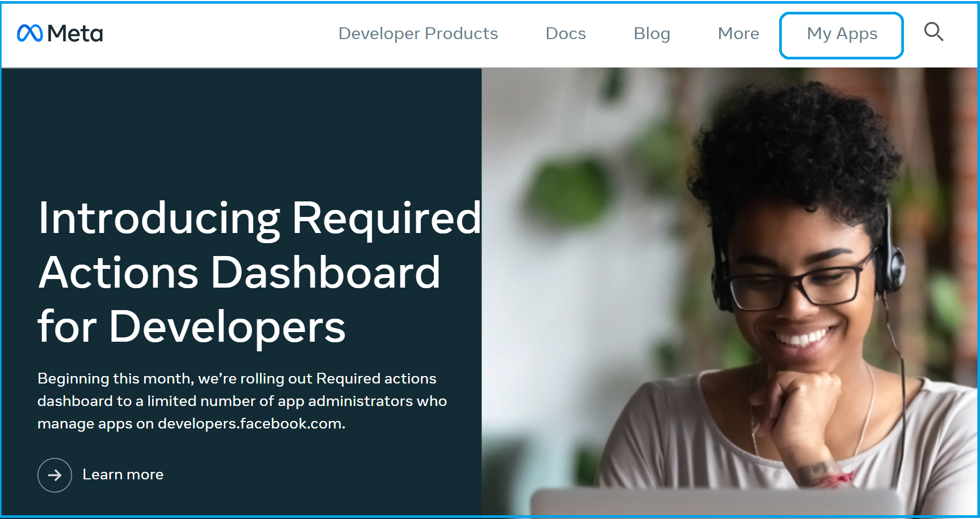This screenshot has height=519, width=980.
Task: Follow the Learn more link
Action: coord(123,475)
